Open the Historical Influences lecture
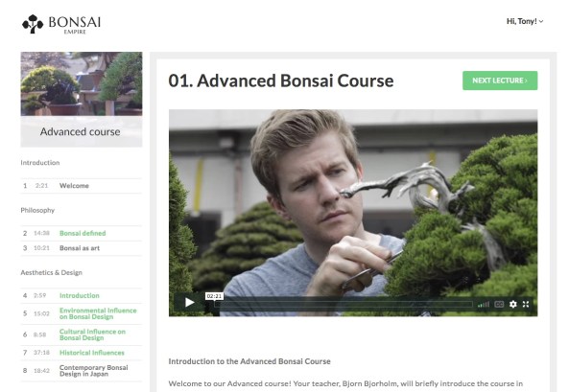 [x=82, y=353]
